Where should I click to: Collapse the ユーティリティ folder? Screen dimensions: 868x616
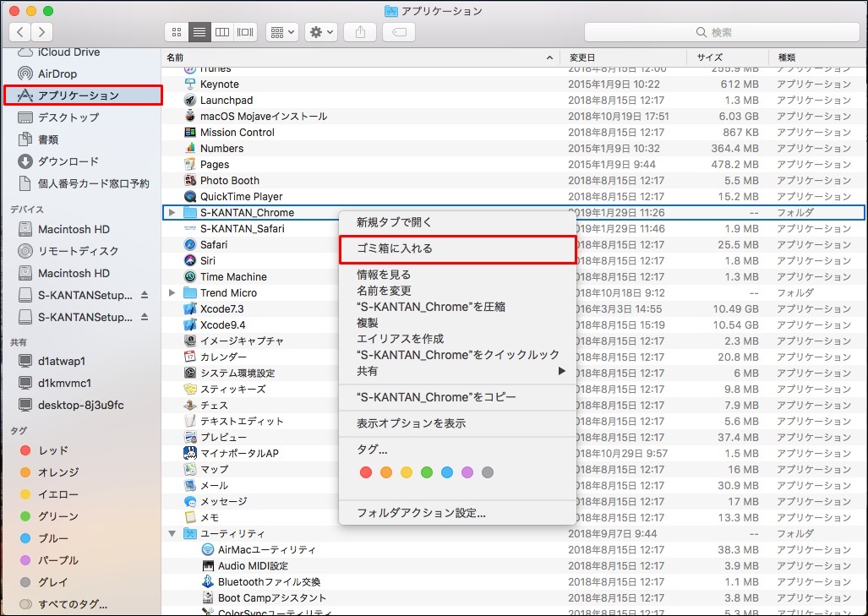click(172, 533)
